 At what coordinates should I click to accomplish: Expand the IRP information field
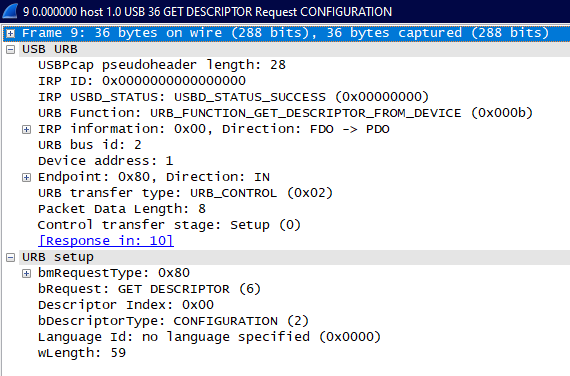point(26,129)
